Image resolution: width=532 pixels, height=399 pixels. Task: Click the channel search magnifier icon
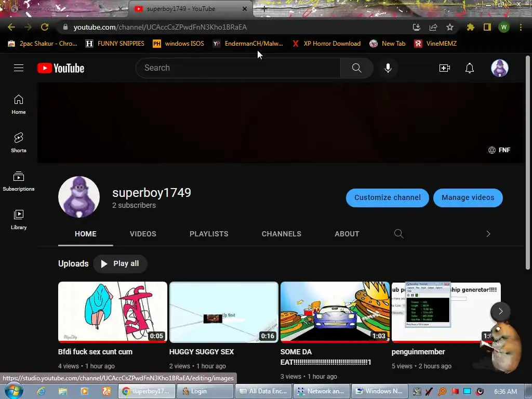pos(398,234)
